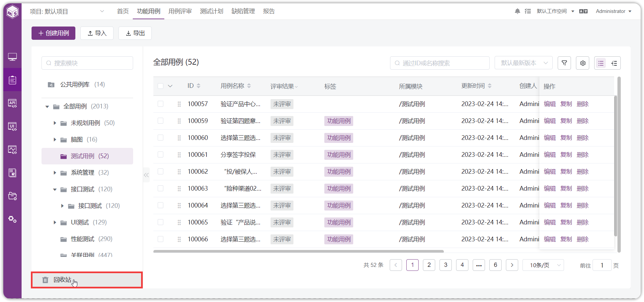The width and height of the screenshot is (644, 302).
Task: Open API test icon in the sidebar
Action: (12, 103)
